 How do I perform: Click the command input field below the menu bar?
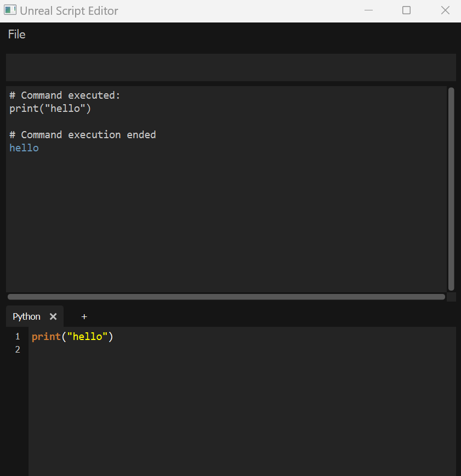click(x=230, y=67)
